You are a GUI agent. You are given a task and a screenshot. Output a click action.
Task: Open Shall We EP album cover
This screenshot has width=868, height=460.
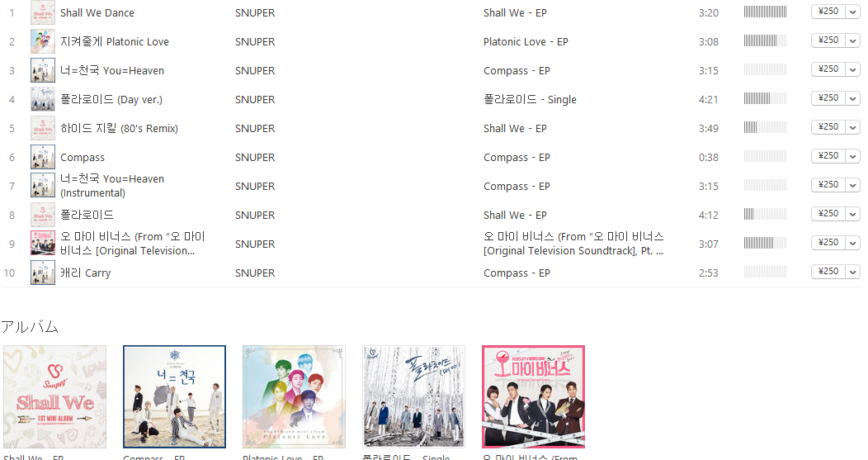point(54,396)
